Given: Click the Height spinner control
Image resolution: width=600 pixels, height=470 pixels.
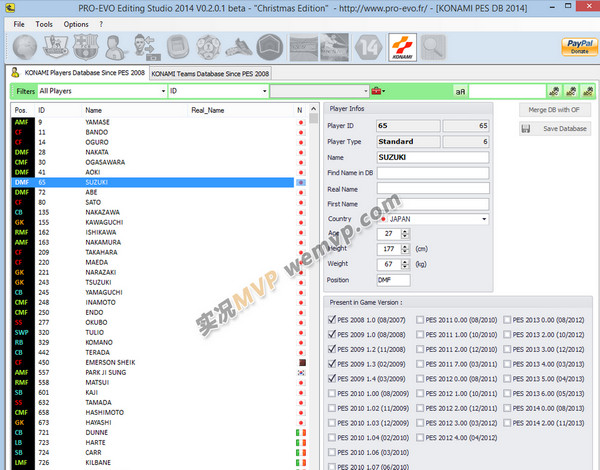Looking at the screenshot, I should click(x=404, y=249).
